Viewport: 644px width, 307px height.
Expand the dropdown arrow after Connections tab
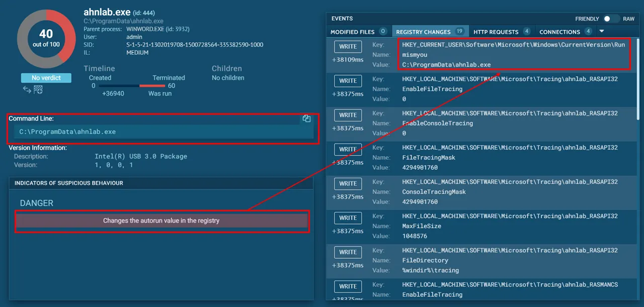(602, 31)
